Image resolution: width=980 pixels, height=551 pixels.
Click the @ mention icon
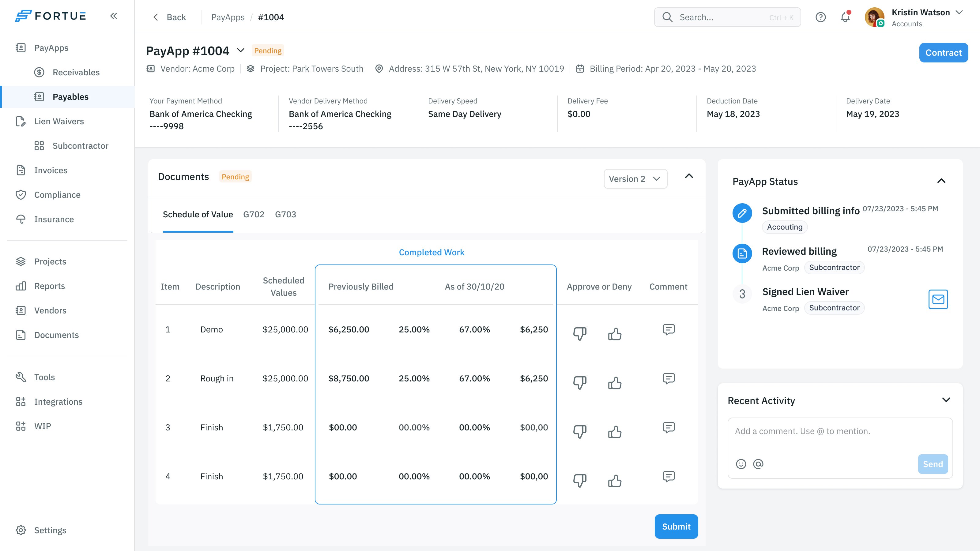[758, 464]
